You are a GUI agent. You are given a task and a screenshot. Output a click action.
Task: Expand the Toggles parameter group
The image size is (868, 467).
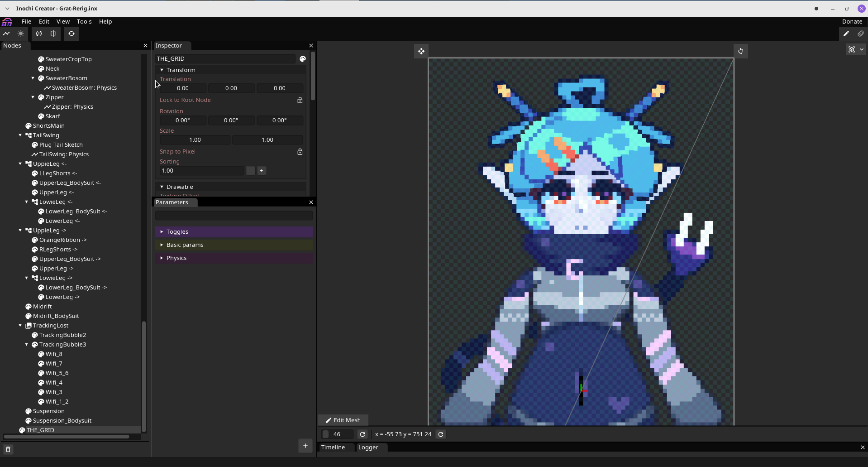(x=234, y=232)
